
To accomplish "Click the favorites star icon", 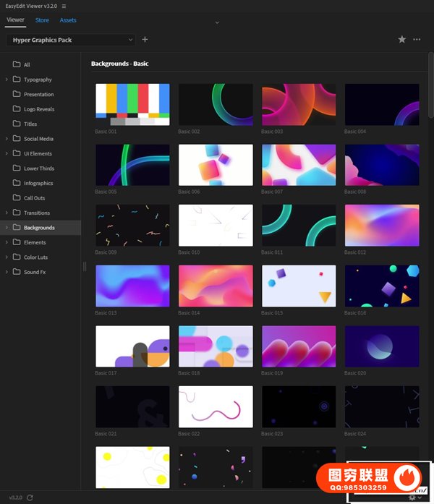I will tap(402, 40).
